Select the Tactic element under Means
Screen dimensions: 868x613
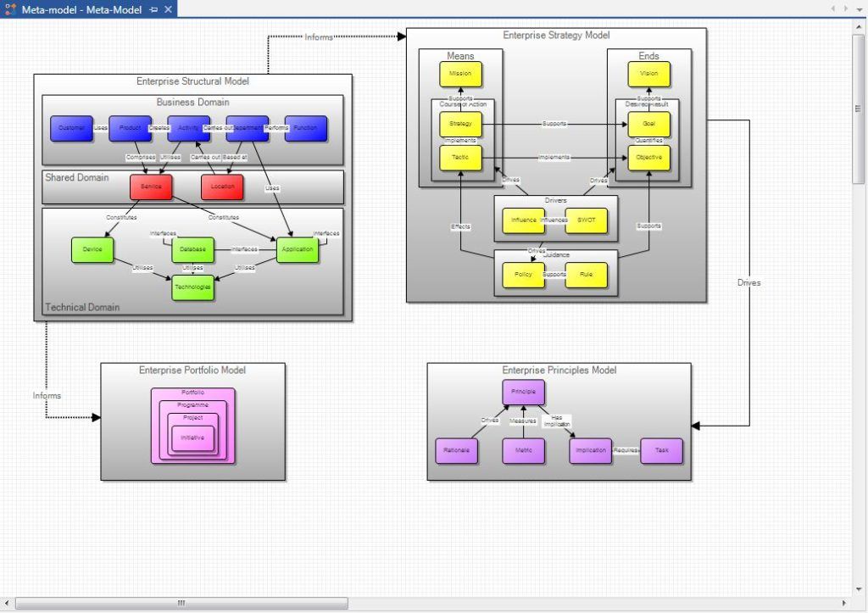pos(460,158)
